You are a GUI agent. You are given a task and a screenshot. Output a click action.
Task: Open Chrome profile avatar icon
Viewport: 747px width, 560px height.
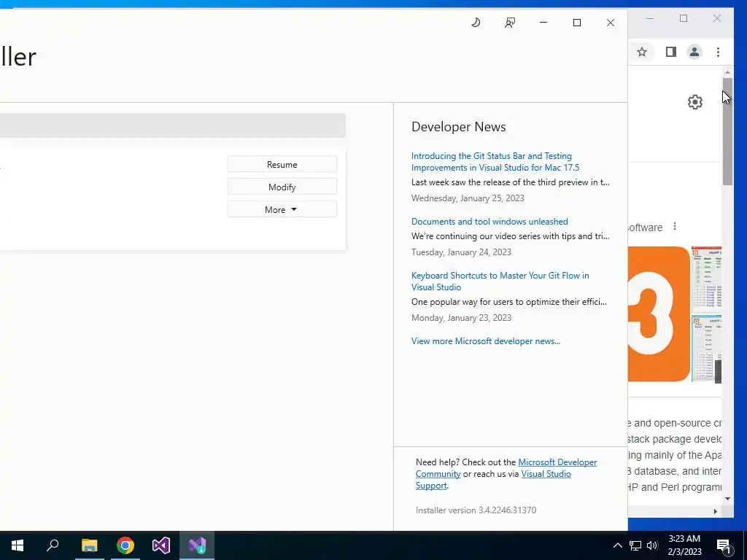[694, 52]
